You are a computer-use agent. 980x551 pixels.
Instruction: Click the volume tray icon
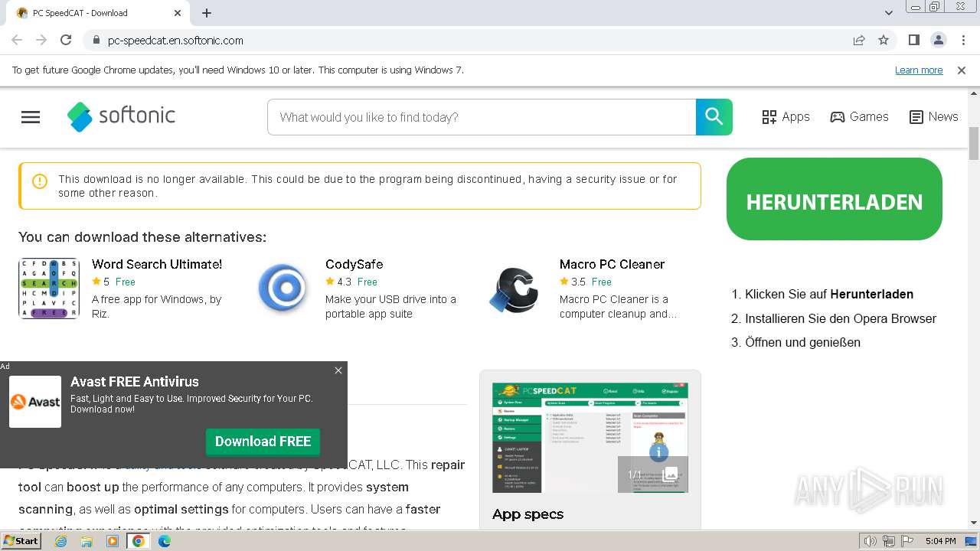[870, 541]
